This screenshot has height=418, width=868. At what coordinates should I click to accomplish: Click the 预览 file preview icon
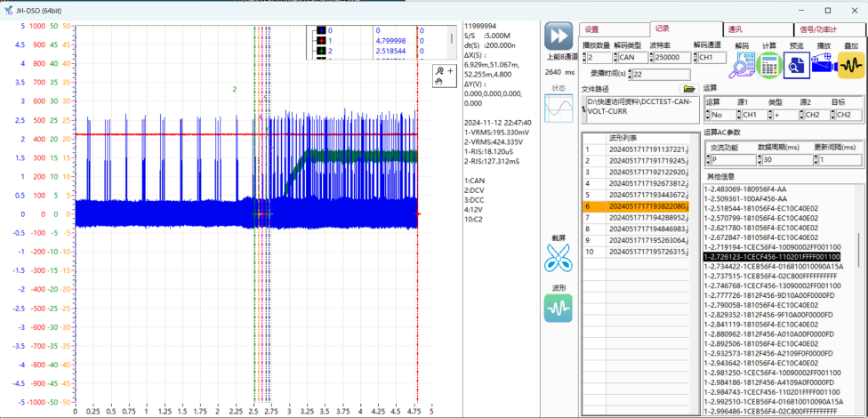797,65
